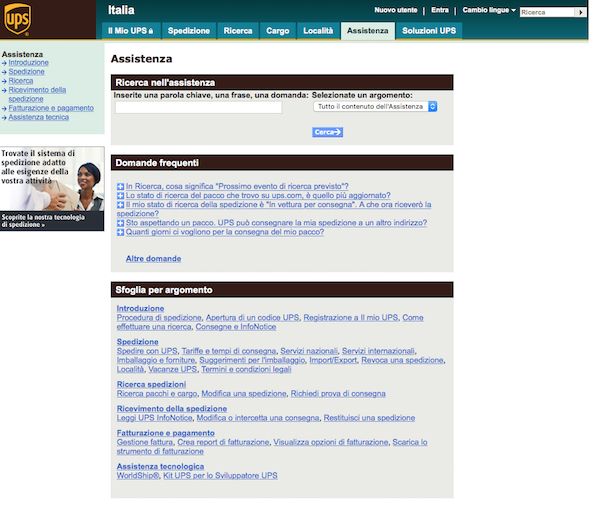This screenshot has height=505, width=610.
Task: Open Vacanze UPS link
Action: tap(172, 369)
